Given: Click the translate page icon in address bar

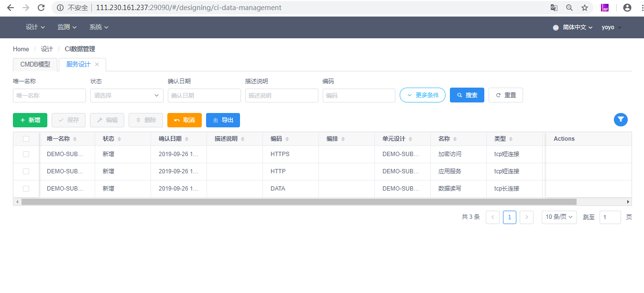Looking at the screenshot, I should point(554,8).
